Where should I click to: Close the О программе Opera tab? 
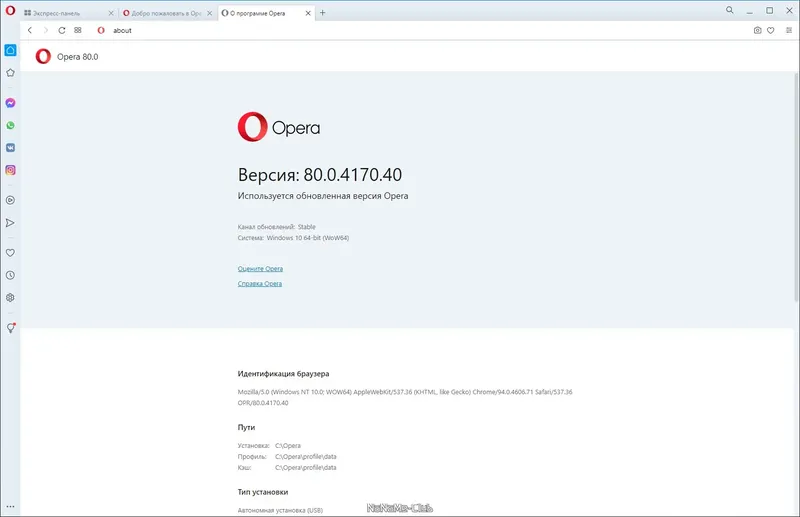point(308,13)
